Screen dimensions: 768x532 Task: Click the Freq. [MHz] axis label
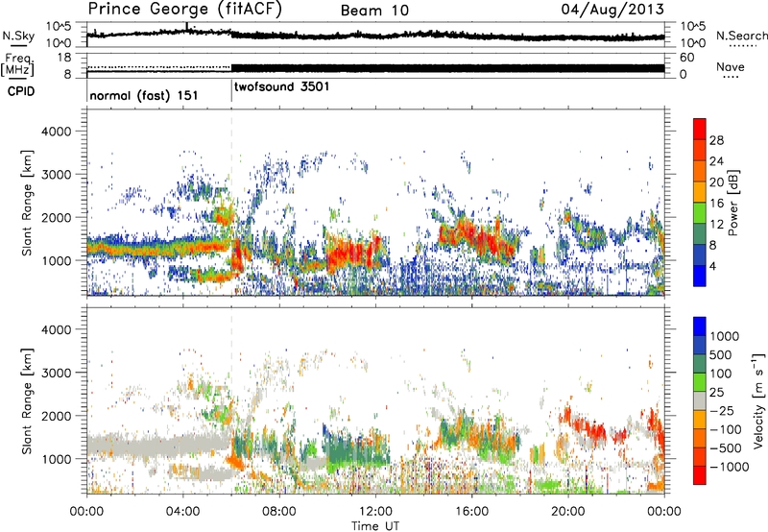tap(18, 65)
